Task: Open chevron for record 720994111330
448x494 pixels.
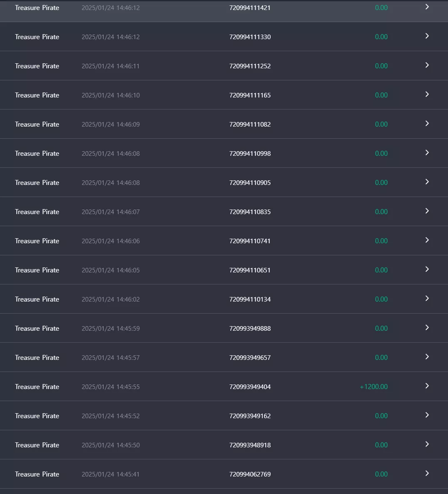Action: click(427, 36)
